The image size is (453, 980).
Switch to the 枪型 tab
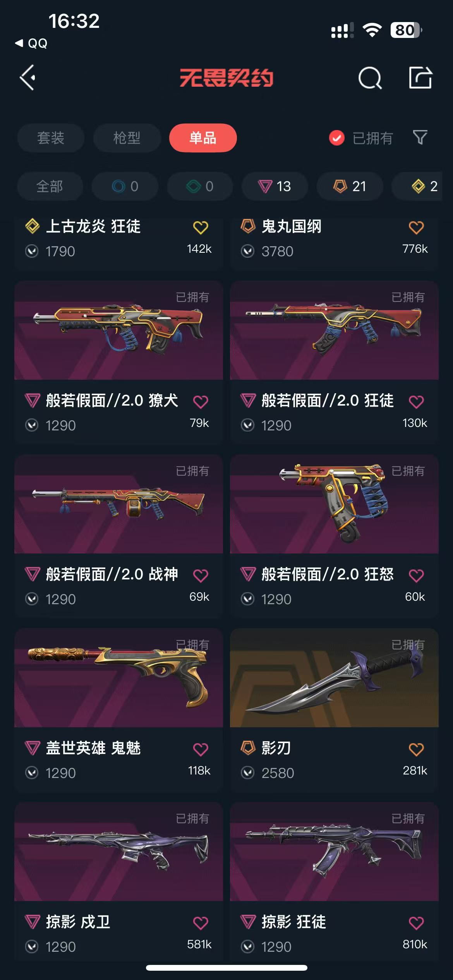127,138
